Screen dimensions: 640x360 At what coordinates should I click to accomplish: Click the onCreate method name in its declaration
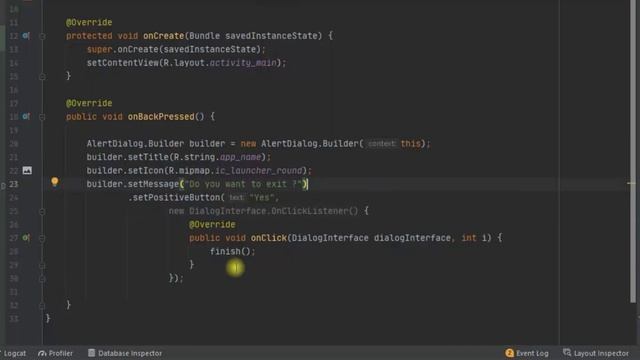tap(164, 36)
